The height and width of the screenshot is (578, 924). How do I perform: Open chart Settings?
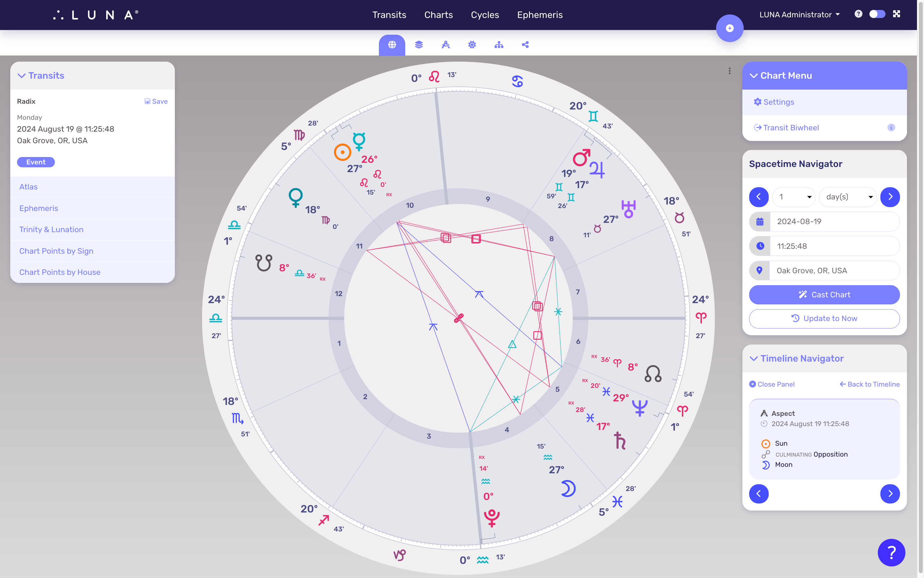825,102
